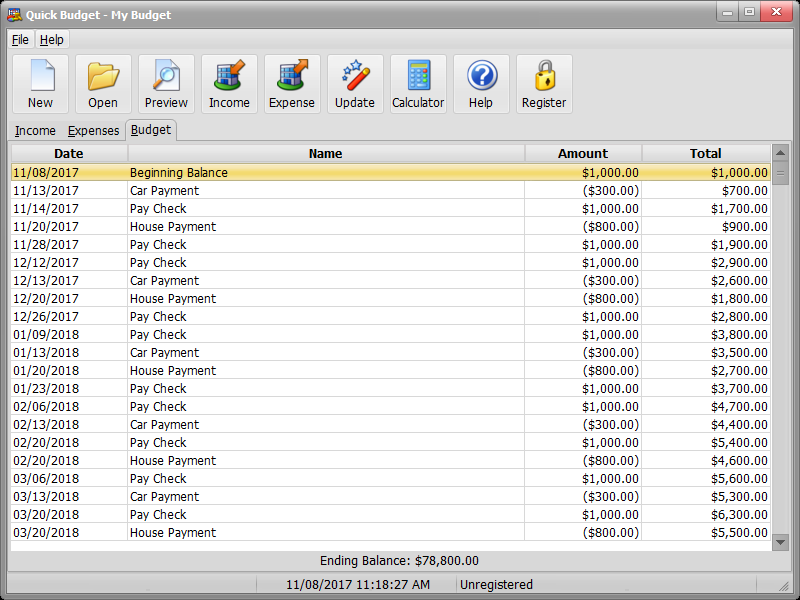The image size is (800, 600).
Task: Click the $2,900.00 total cell
Action: point(706,262)
